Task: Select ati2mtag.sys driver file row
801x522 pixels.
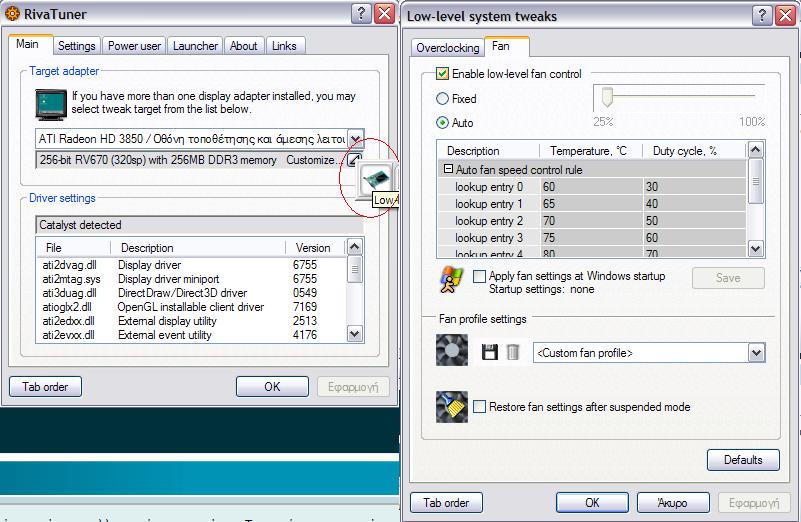Action: [x=72, y=279]
